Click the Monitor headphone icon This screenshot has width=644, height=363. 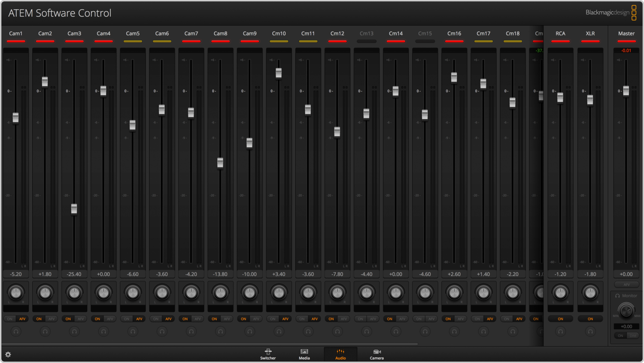click(618, 296)
